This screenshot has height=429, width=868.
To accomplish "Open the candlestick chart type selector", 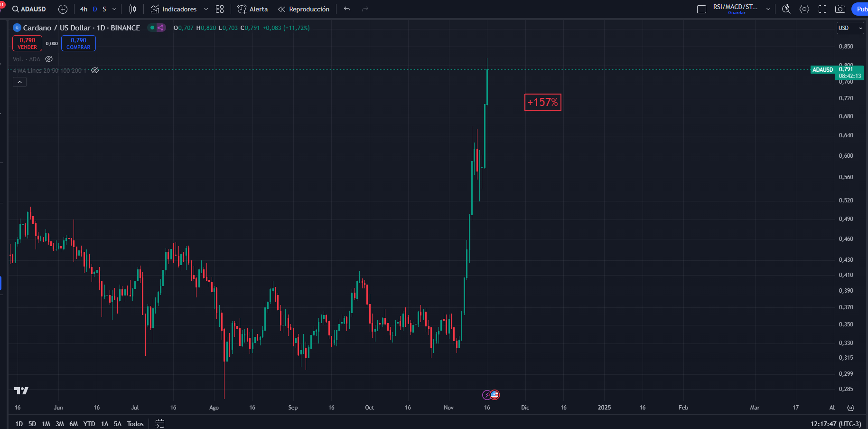I will point(132,9).
